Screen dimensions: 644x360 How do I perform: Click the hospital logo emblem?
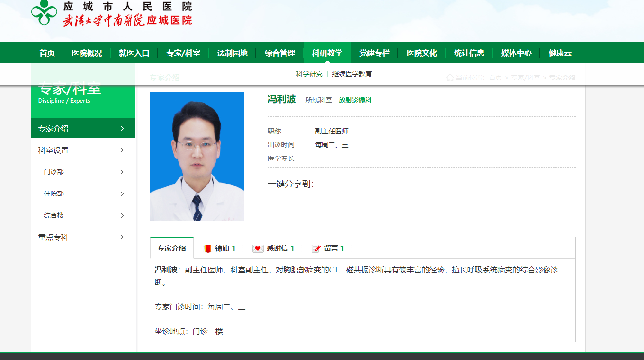coord(44,12)
